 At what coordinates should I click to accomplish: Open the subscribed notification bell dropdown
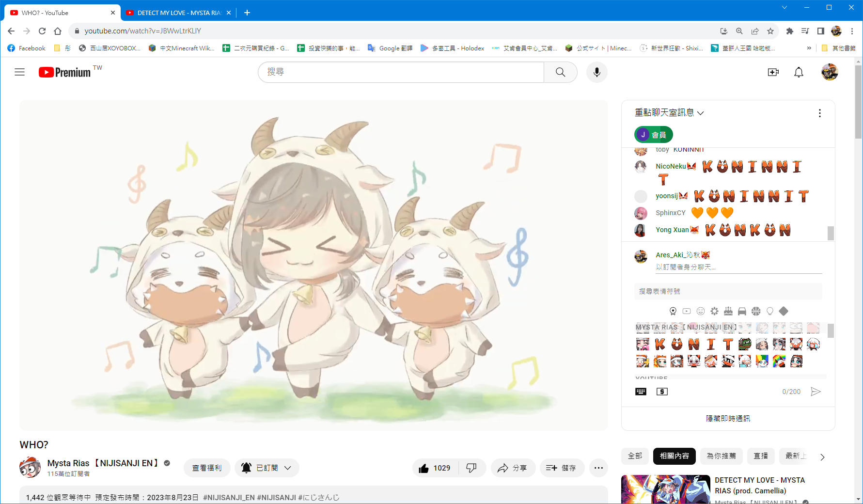tap(267, 468)
